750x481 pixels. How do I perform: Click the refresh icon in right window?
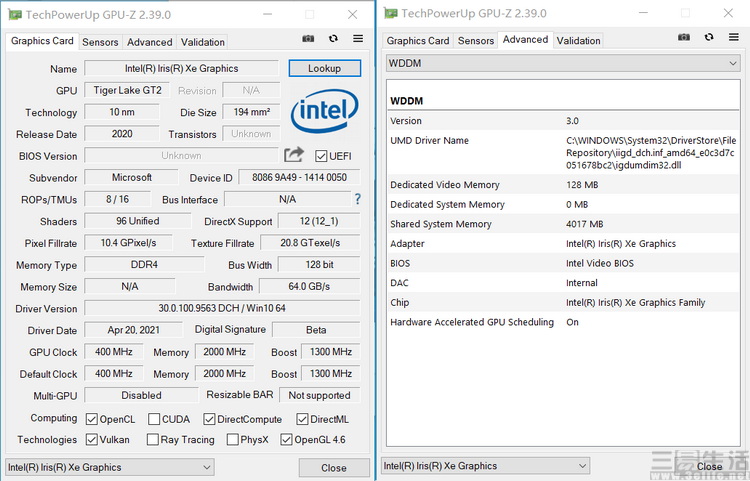709,37
